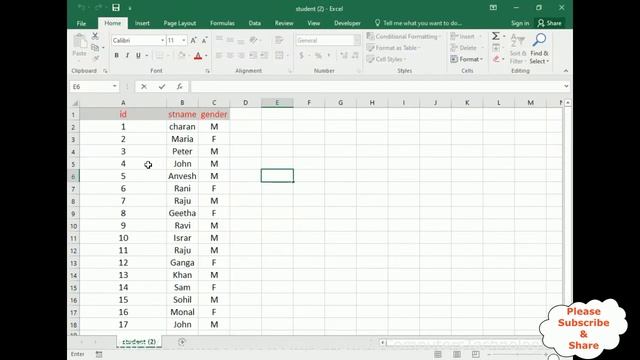Click the Paste clipboard icon

80,42
